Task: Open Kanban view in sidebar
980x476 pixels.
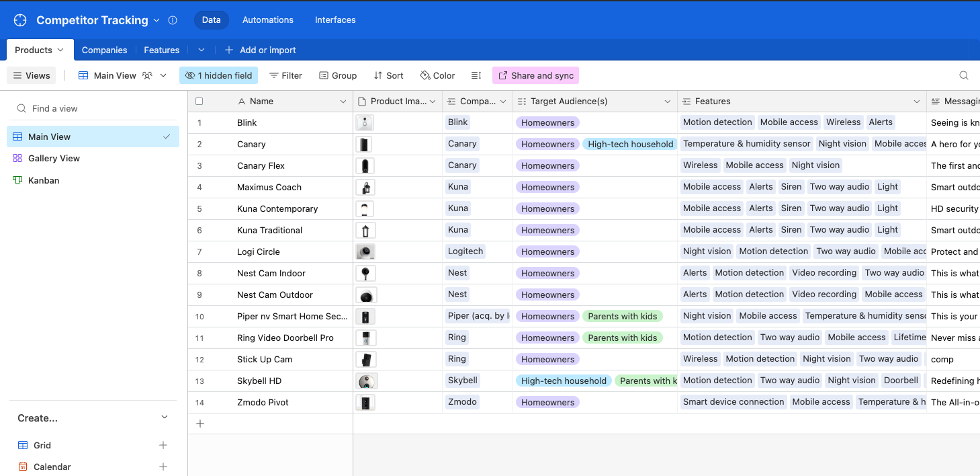Action: [93, 180]
